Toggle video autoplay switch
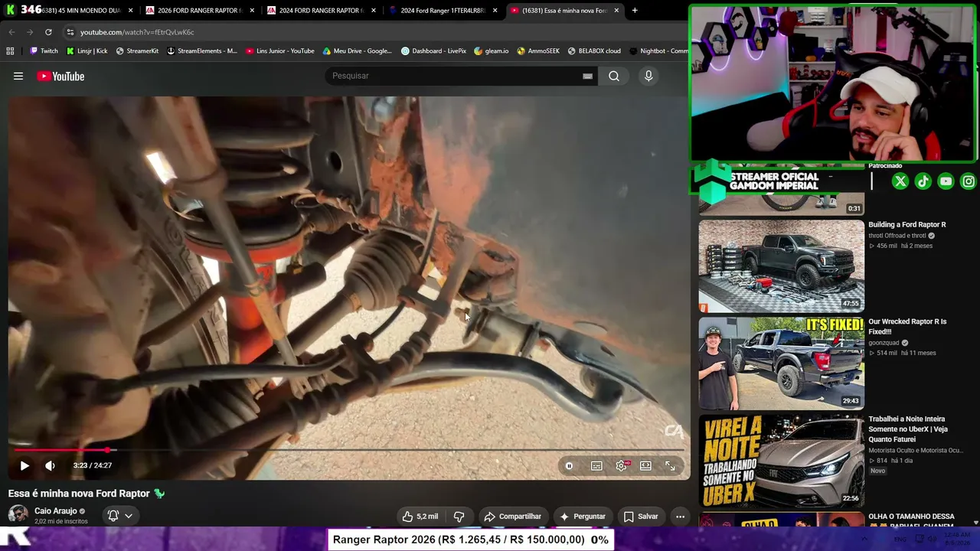This screenshot has width=980, height=551. pyautogui.click(x=569, y=465)
